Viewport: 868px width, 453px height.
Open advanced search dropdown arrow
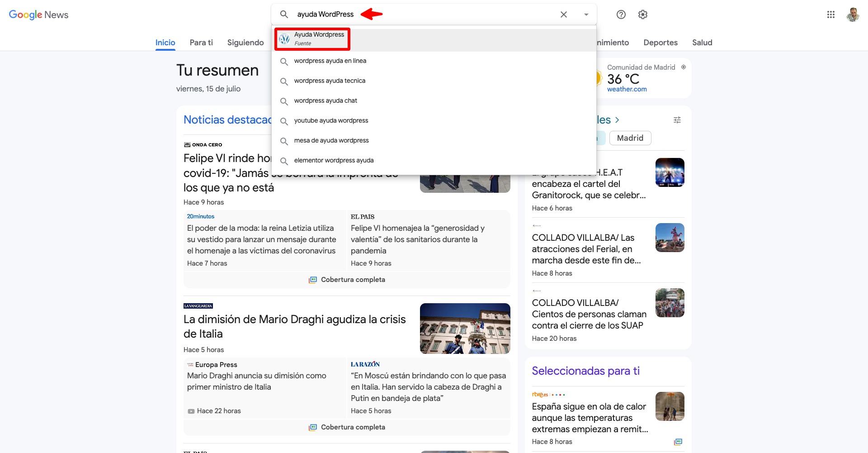click(x=586, y=14)
